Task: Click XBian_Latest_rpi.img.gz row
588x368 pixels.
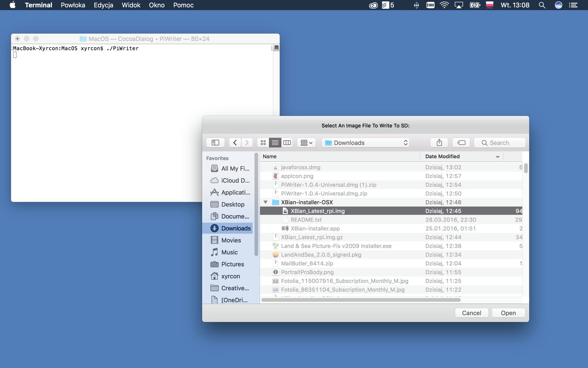Action: 391,237
